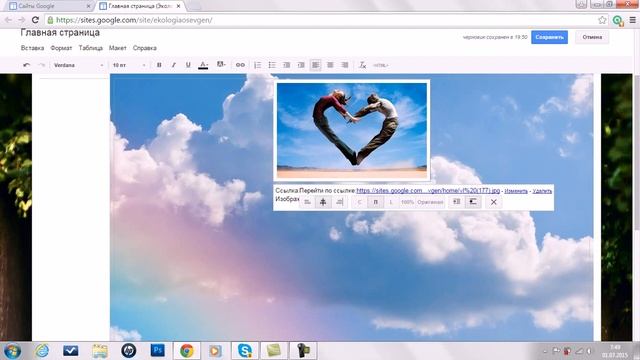
Task: Apply a numbered list
Action: (258, 65)
